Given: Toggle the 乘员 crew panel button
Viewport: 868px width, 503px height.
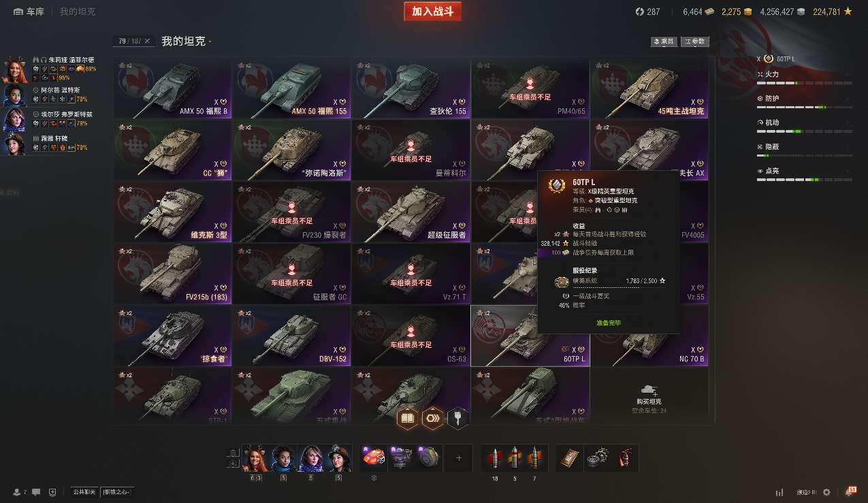Looking at the screenshot, I should tap(664, 42).
